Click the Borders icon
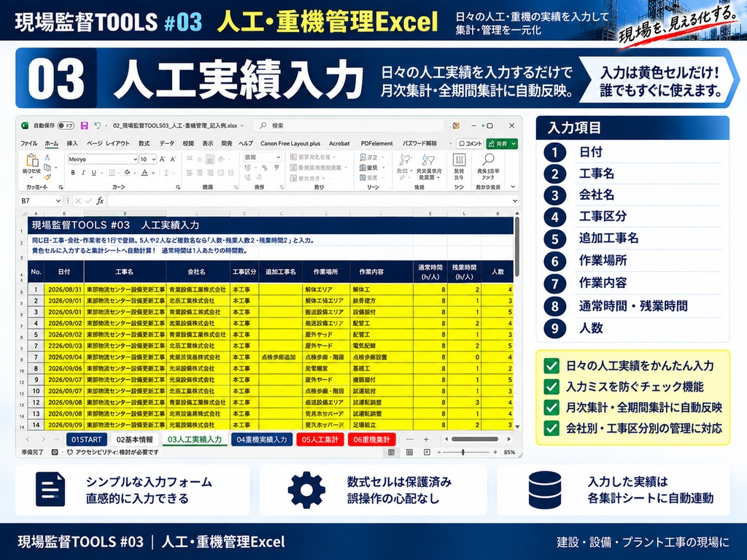747x560 pixels. 112,172
